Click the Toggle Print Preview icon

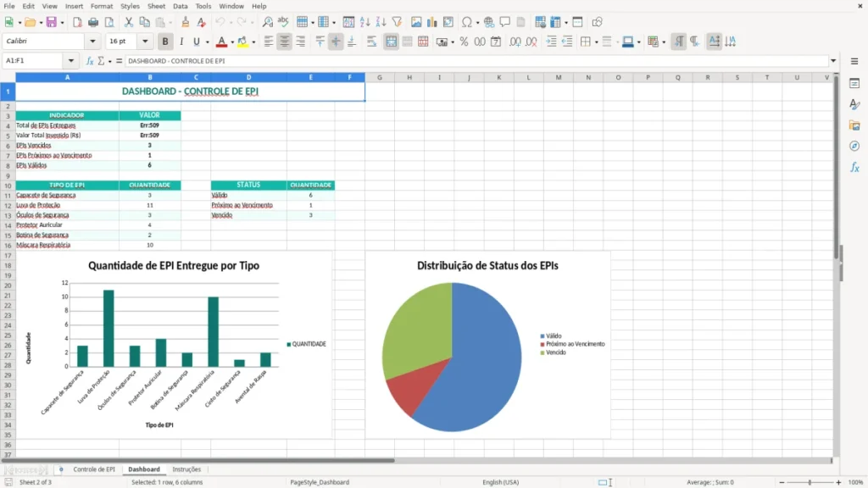pyautogui.click(x=109, y=22)
